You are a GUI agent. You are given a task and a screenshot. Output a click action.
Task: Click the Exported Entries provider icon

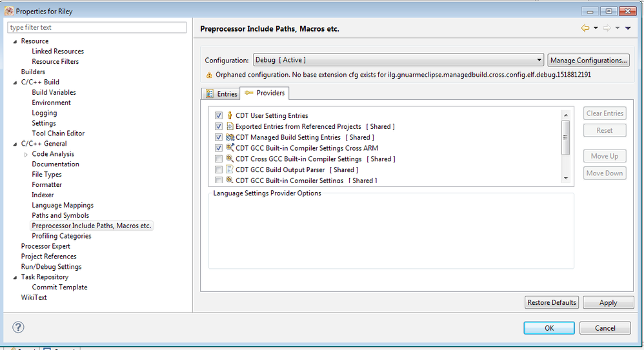point(230,126)
